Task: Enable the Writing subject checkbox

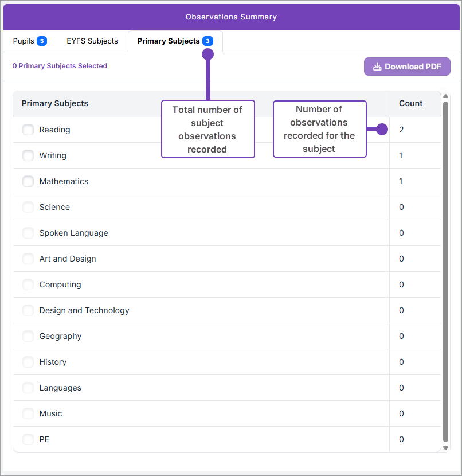Action: [x=28, y=155]
